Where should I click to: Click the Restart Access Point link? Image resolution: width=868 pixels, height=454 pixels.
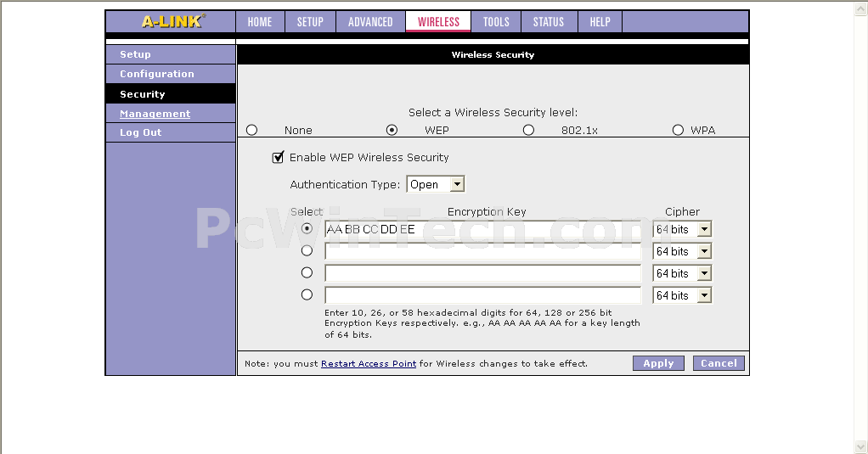(369, 364)
